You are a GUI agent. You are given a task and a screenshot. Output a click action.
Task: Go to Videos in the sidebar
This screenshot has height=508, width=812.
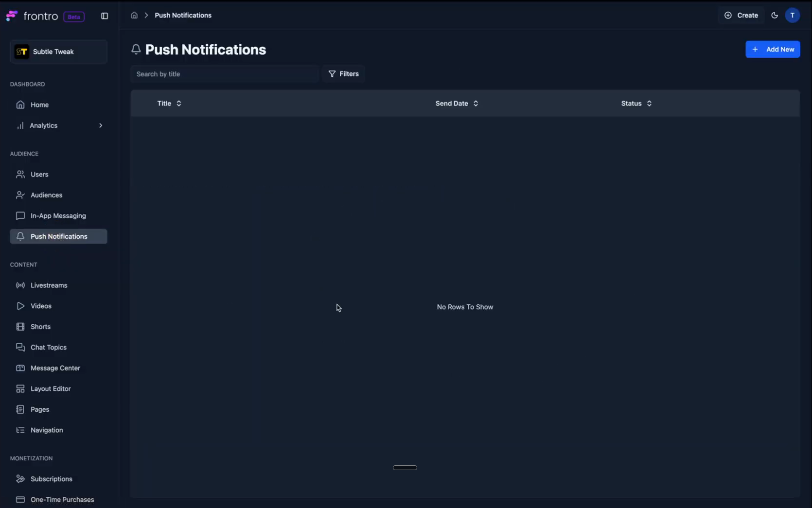coord(41,306)
